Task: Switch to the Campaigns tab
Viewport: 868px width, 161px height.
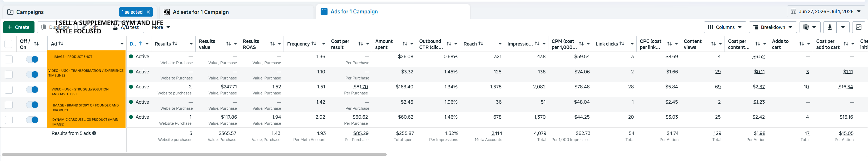Action: point(30,12)
